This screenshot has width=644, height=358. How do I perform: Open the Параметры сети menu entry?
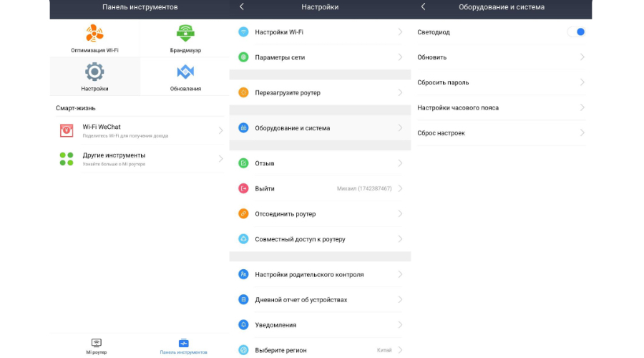[x=320, y=57]
